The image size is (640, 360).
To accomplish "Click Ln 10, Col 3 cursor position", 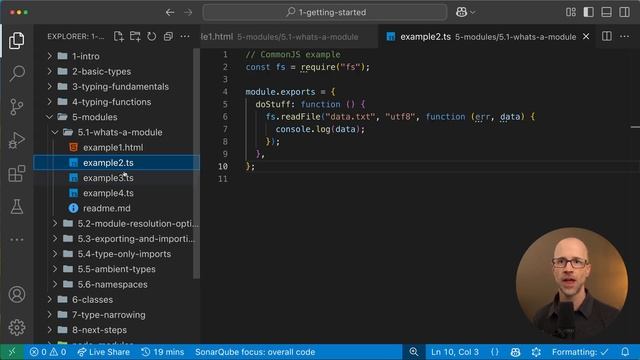I will click(x=455, y=352).
